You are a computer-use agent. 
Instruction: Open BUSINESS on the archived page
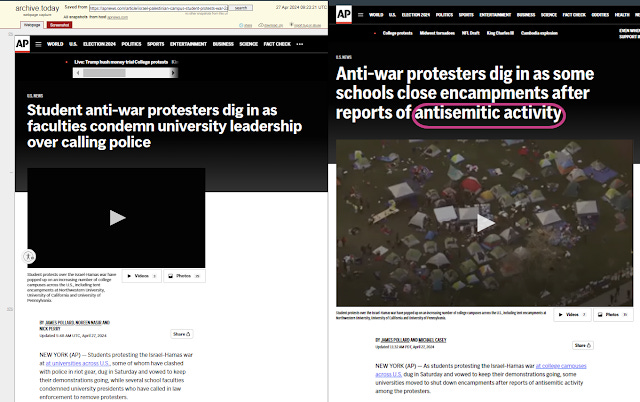(223, 44)
